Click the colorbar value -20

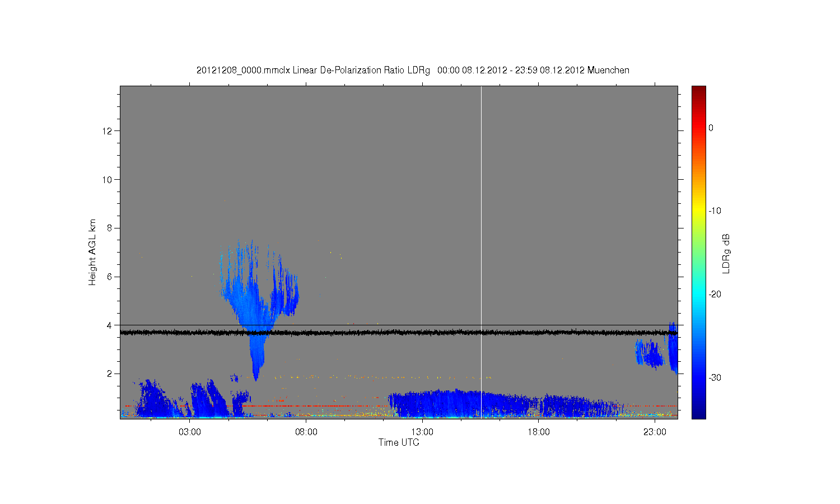715,294
